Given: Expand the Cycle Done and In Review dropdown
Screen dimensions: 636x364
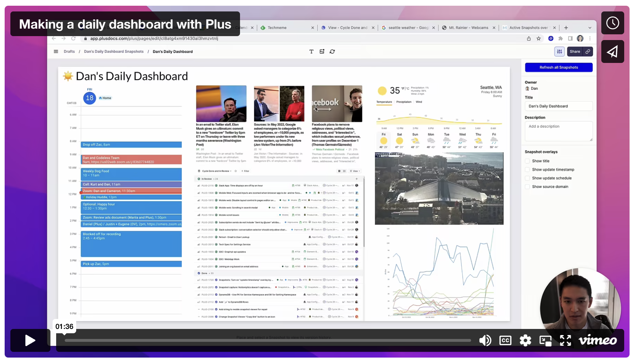Looking at the screenshot, I should [x=216, y=171].
